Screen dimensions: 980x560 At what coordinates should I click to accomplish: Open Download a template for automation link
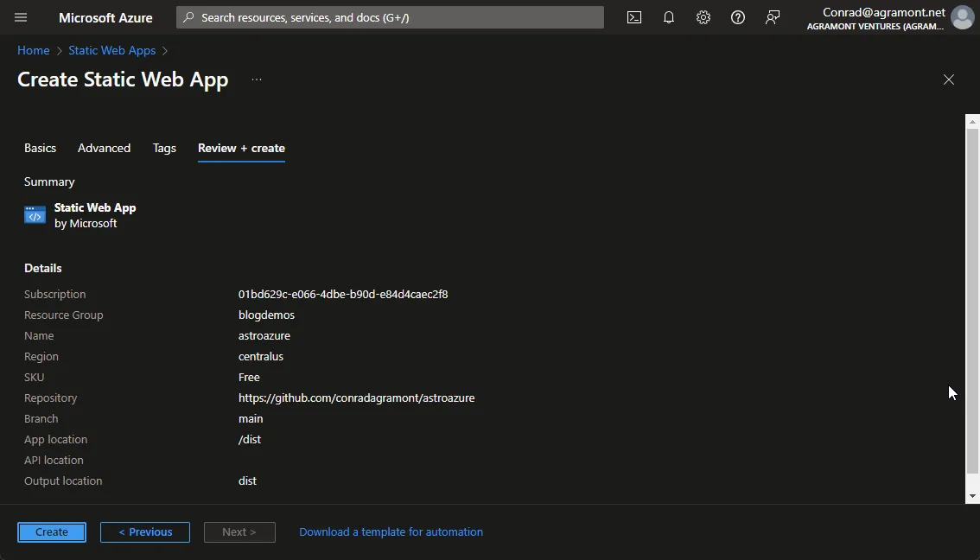[391, 531]
